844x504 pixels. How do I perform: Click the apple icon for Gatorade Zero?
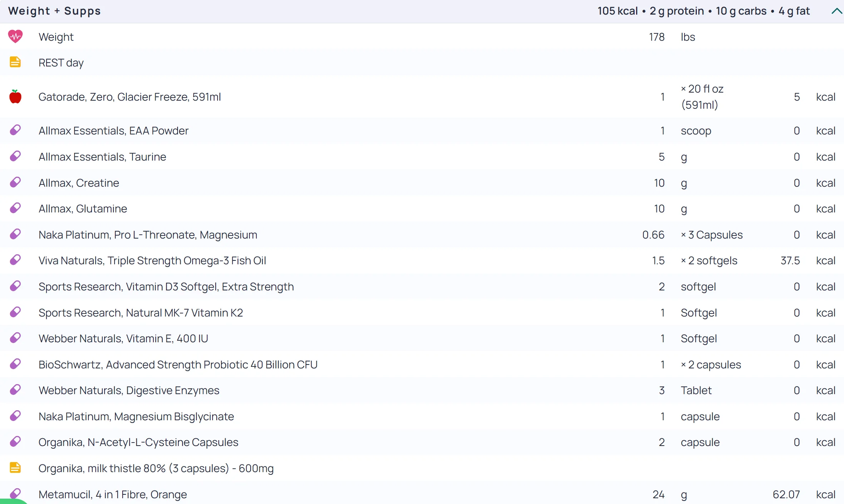[15, 96]
